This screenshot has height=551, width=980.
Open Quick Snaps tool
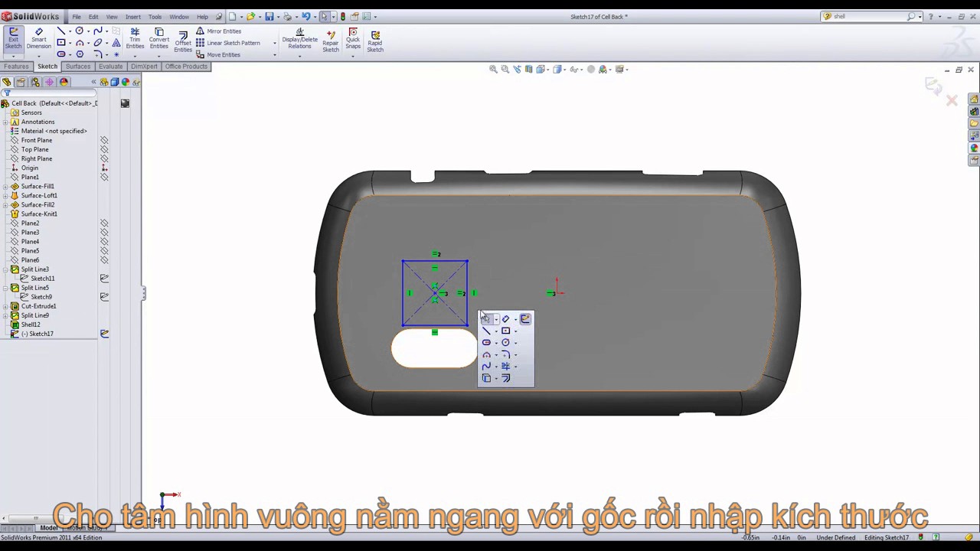(x=353, y=39)
